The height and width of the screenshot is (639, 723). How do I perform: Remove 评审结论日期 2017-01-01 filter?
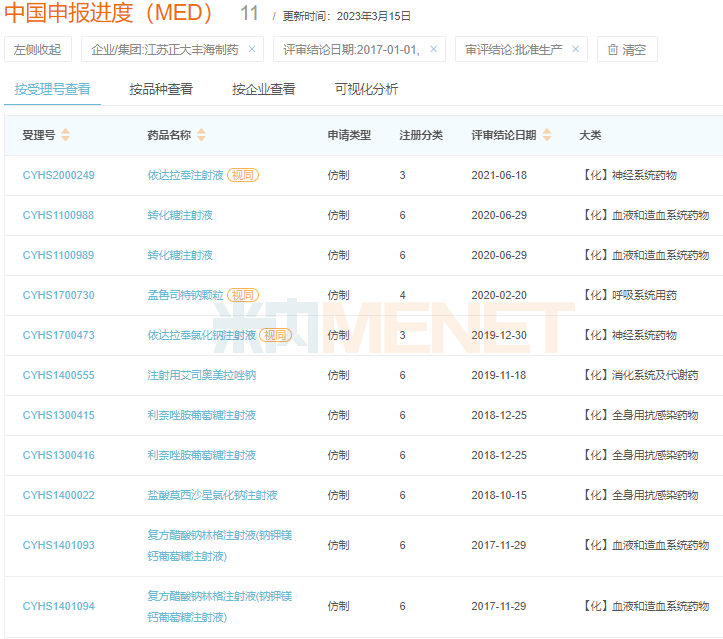(433, 49)
